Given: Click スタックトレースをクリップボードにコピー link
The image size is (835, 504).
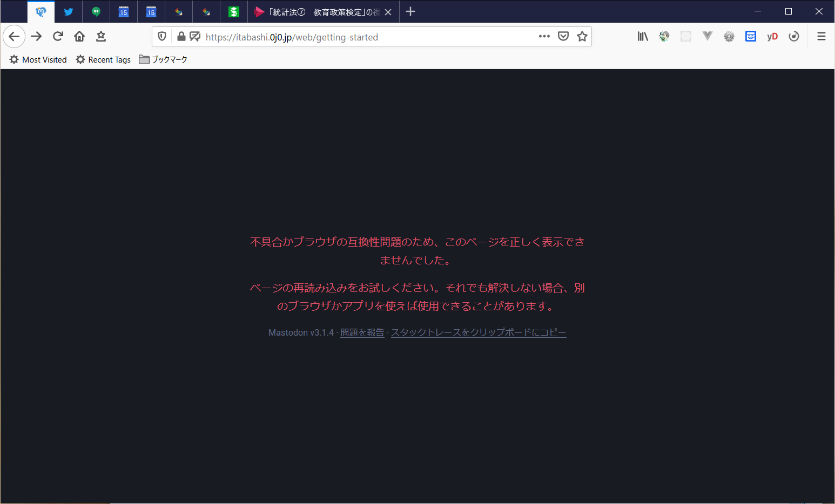Looking at the screenshot, I should coord(479,332).
